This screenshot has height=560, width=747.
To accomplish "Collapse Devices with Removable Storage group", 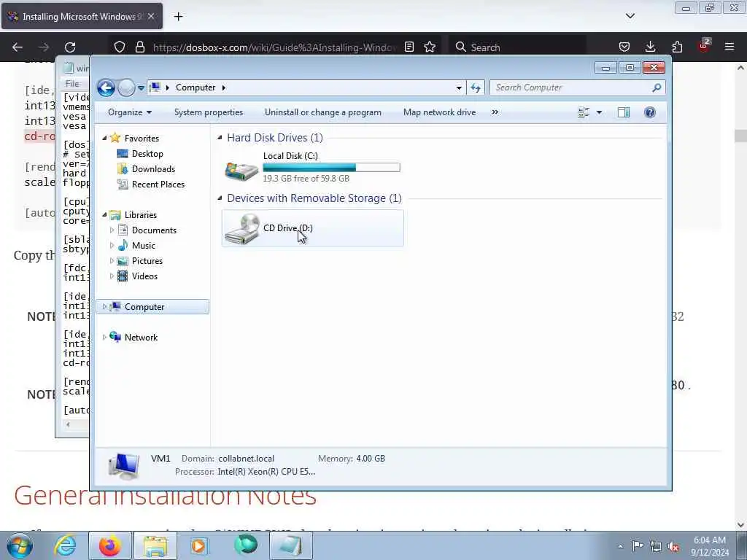I will (x=220, y=198).
